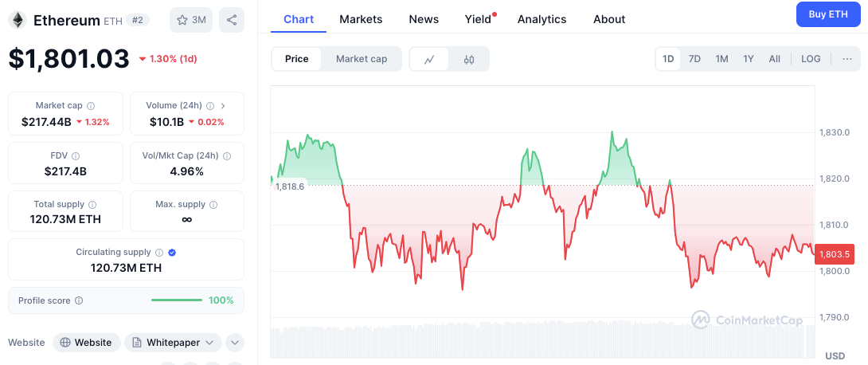Switch to the candlestick chart icon
Viewport: 868px width, 365px height.
pos(469,59)
